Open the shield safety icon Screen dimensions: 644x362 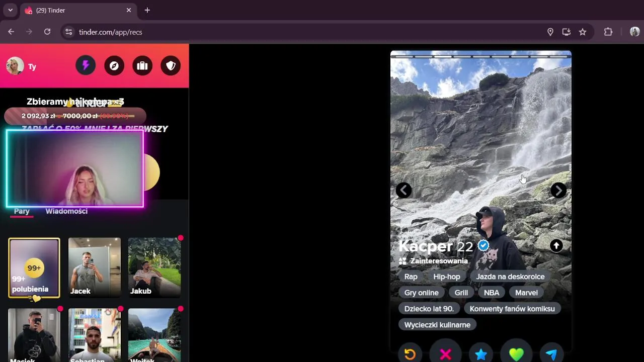(171, 66)
